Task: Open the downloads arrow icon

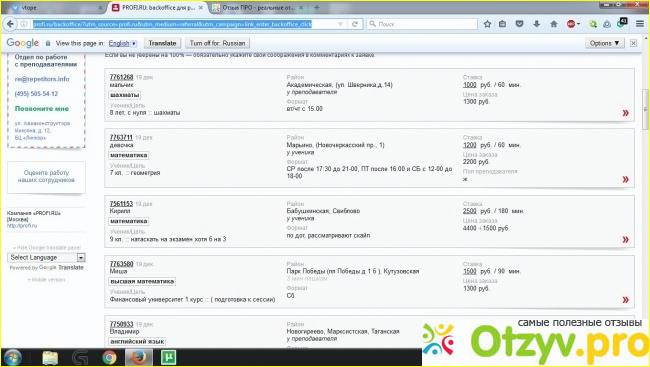Action: click(536, 24)
